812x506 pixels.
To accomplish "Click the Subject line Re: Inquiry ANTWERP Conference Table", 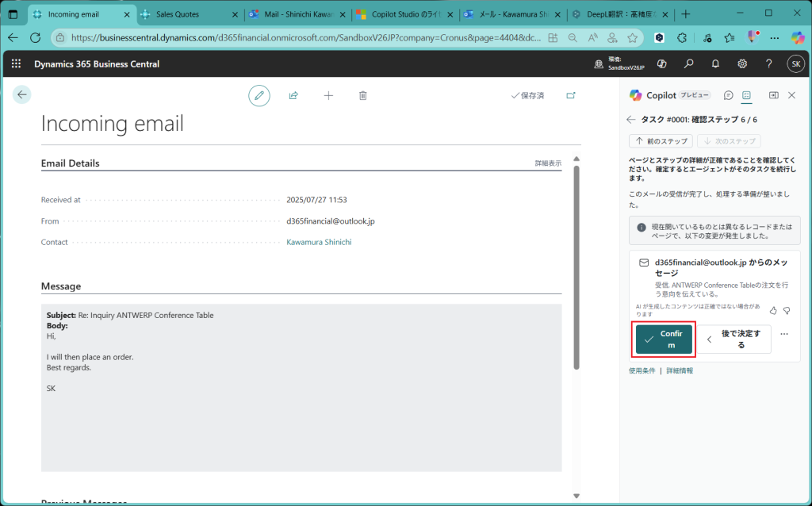I will click(130, 316).
